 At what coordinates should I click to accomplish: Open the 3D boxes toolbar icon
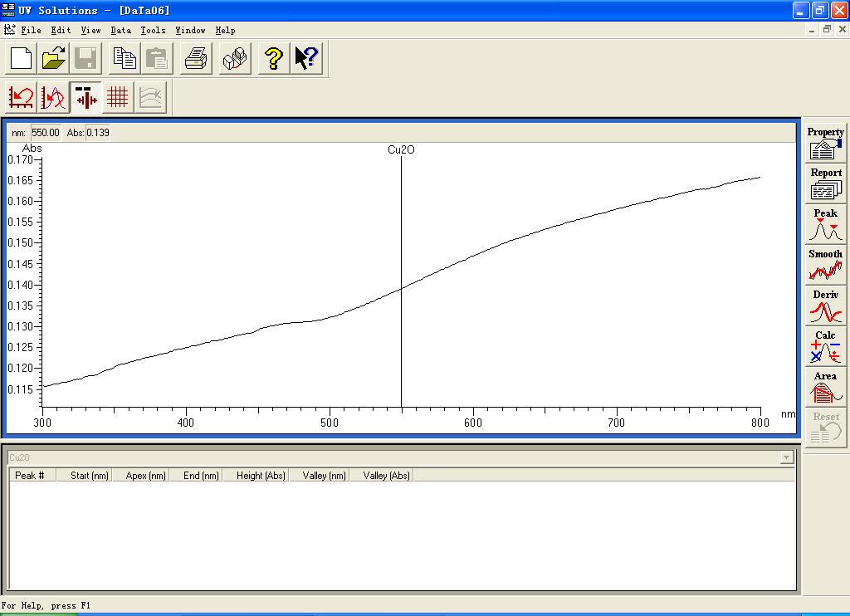point(235,58)
